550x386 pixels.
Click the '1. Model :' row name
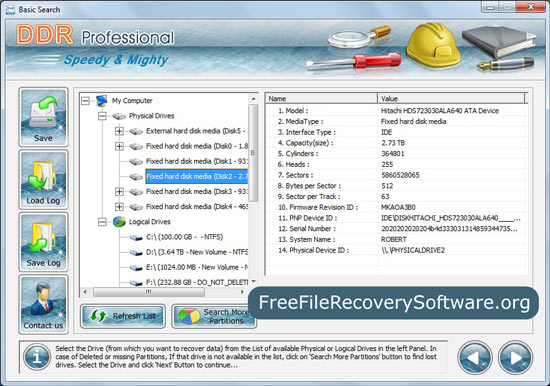293,111
